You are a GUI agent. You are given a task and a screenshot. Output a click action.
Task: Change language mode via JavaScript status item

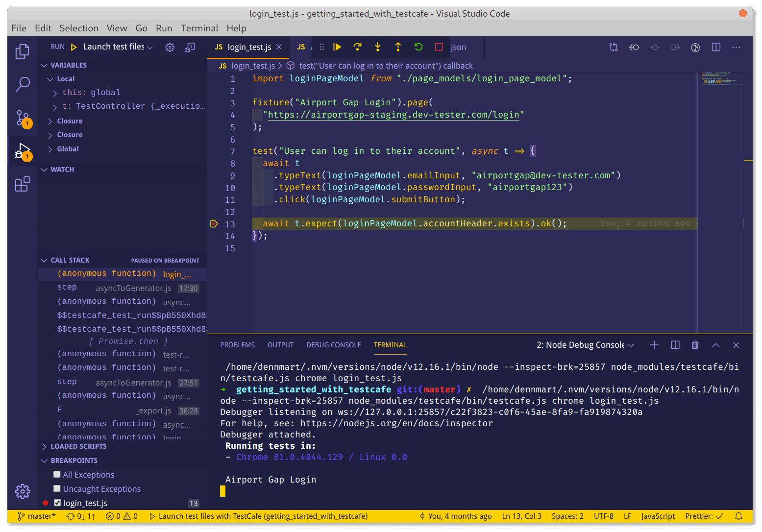click(x=658, y=516)
